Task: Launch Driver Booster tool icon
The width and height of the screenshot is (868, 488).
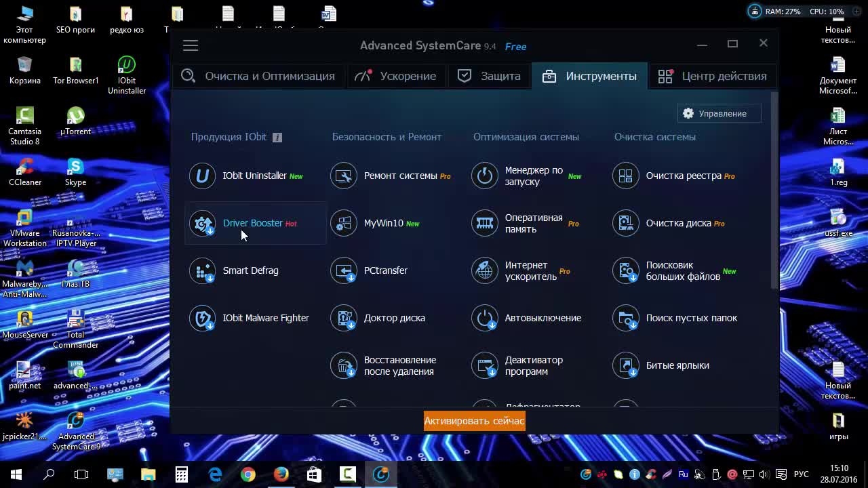Action: (202, 223)
